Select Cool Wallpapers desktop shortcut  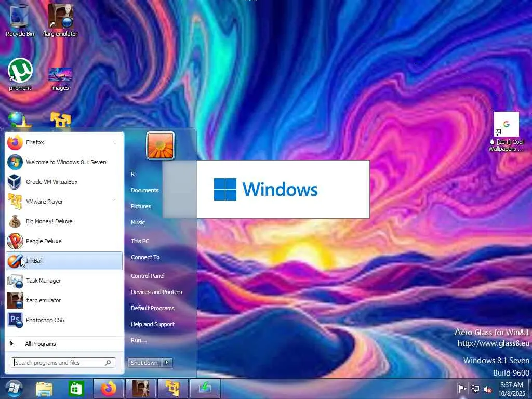tap(506, 131)
